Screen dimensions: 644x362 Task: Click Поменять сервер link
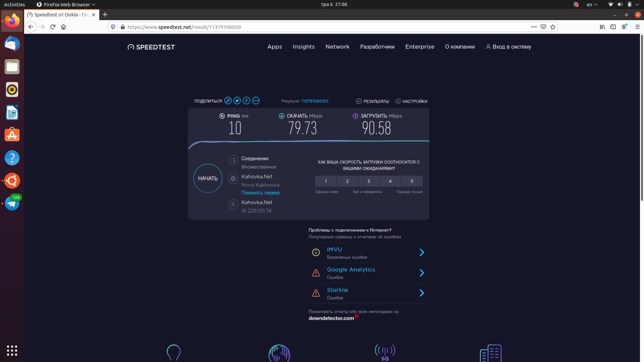tap(261, 193)
